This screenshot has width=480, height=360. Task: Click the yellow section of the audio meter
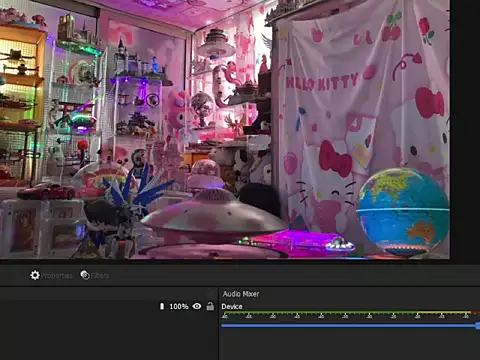[443, 313]
